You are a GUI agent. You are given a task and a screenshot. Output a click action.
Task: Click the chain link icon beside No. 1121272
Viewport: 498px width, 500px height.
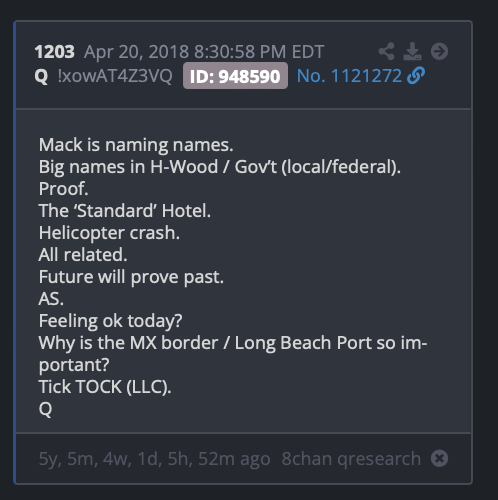[x=416, y=75]
